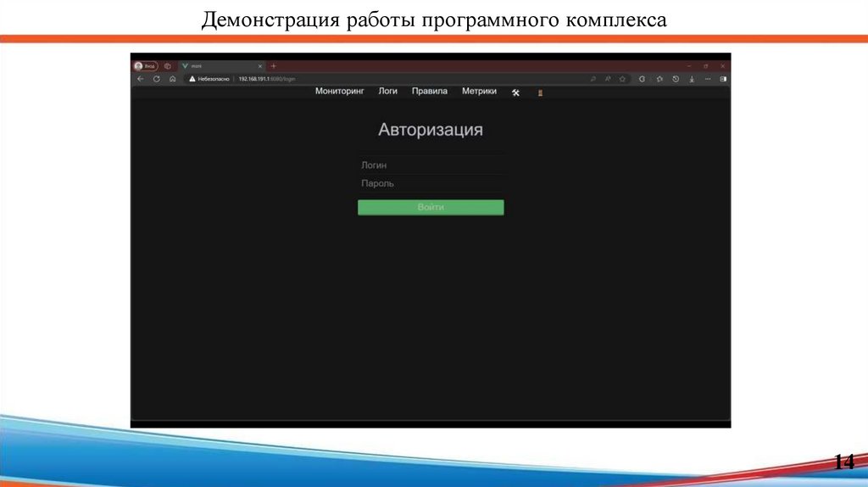Click the green Войти button
Image resolution: width=868 pixels, height=487 pixels.
(431, 207)
